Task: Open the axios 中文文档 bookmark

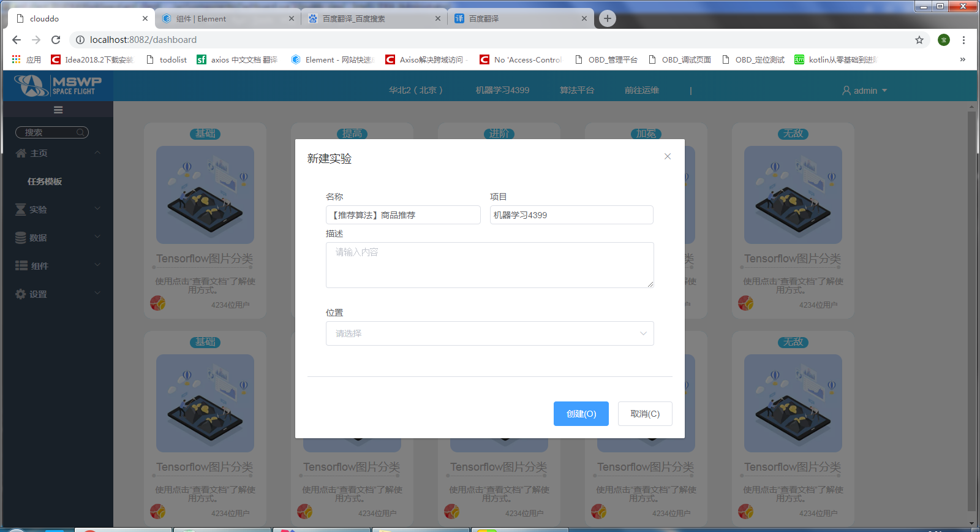Action: 237,59
